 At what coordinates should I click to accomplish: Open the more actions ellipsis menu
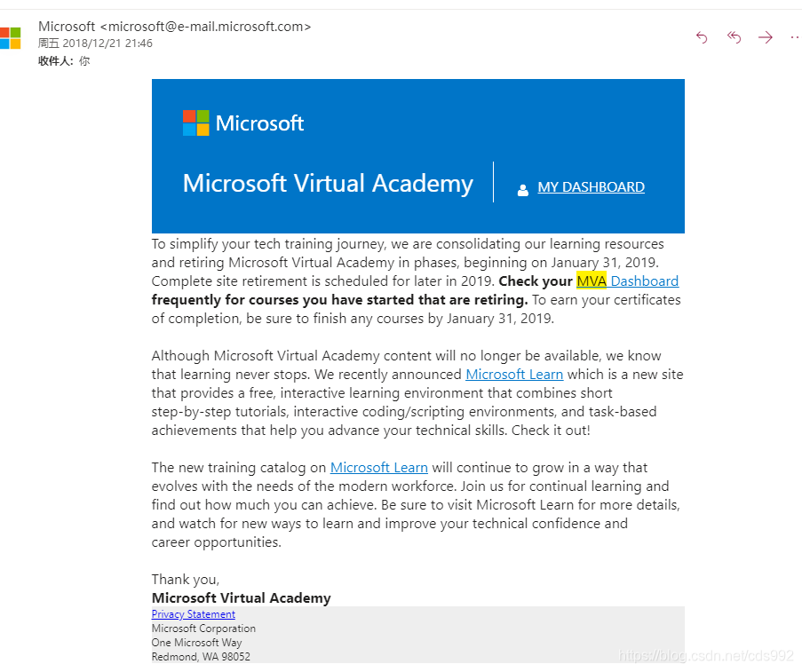(x=796, y=37)
